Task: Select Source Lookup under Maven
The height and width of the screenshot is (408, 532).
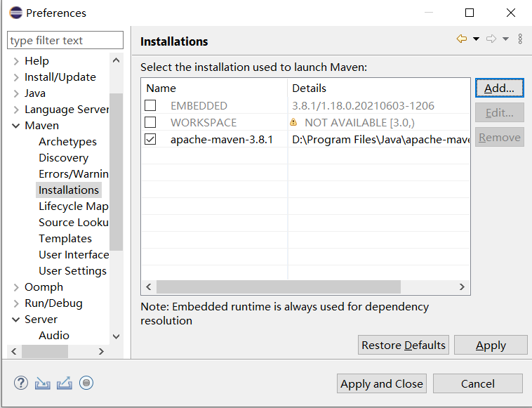Action: pyautogui.click(x=74, y=223)
